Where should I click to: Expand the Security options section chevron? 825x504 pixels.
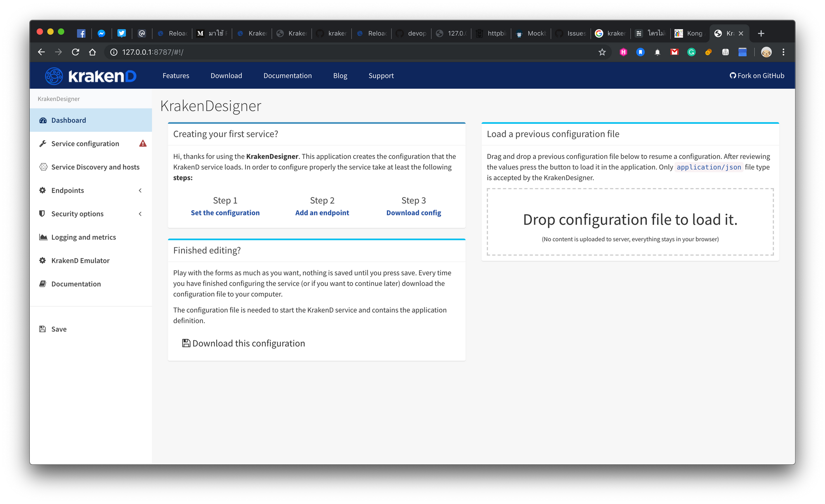tap(140, 214)
